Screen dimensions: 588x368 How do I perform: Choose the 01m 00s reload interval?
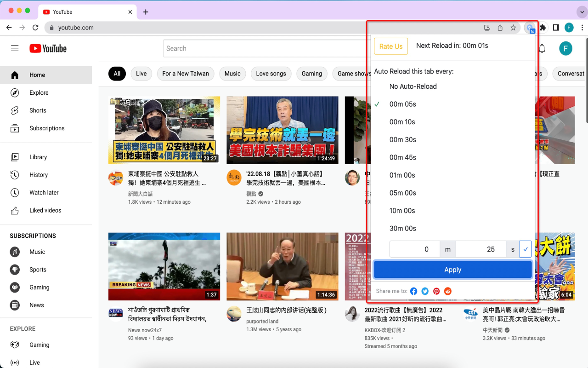[x=402, y=175]
